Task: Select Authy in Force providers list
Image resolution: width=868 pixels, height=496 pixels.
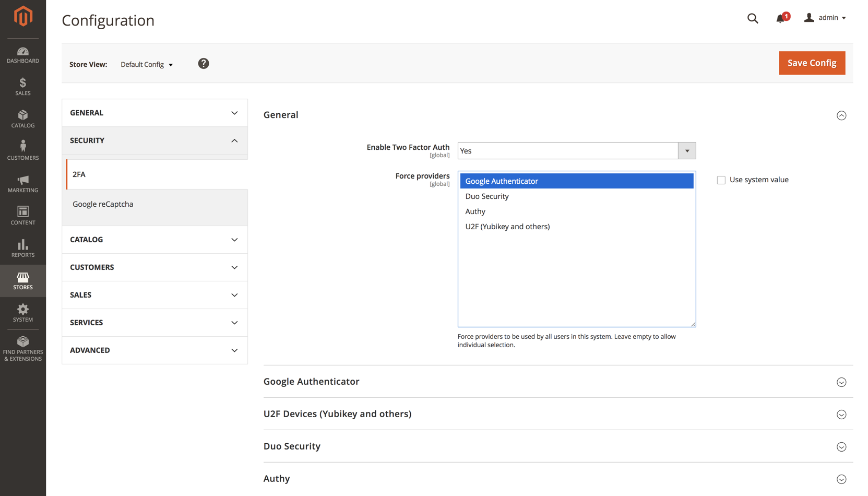Action: point(576,211)
